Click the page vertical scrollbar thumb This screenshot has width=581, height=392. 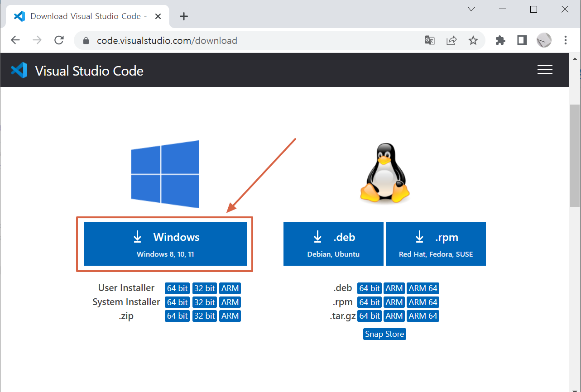point(575,155)
